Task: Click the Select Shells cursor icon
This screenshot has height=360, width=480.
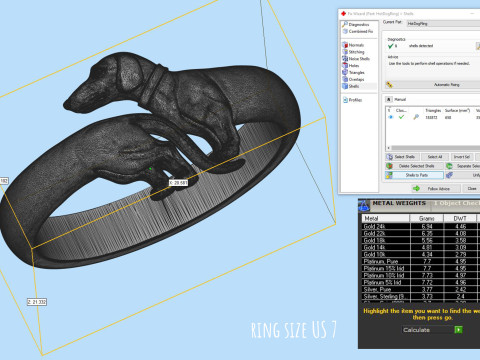Action: 389,157
